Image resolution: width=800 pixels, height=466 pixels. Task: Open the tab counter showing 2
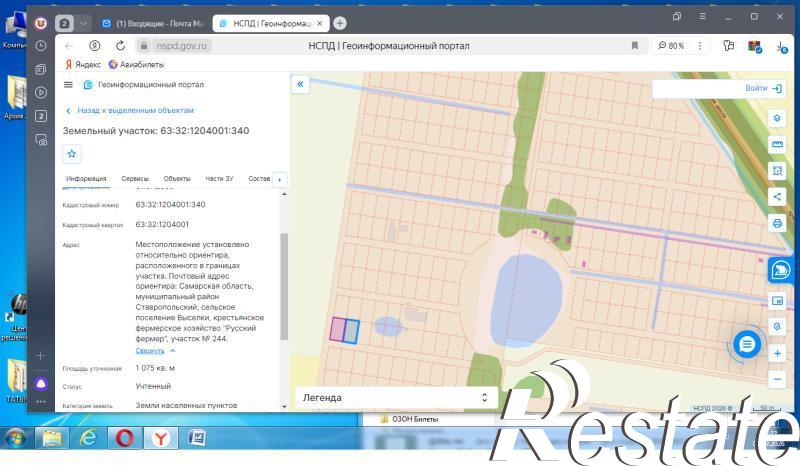[x=64, y=23]
